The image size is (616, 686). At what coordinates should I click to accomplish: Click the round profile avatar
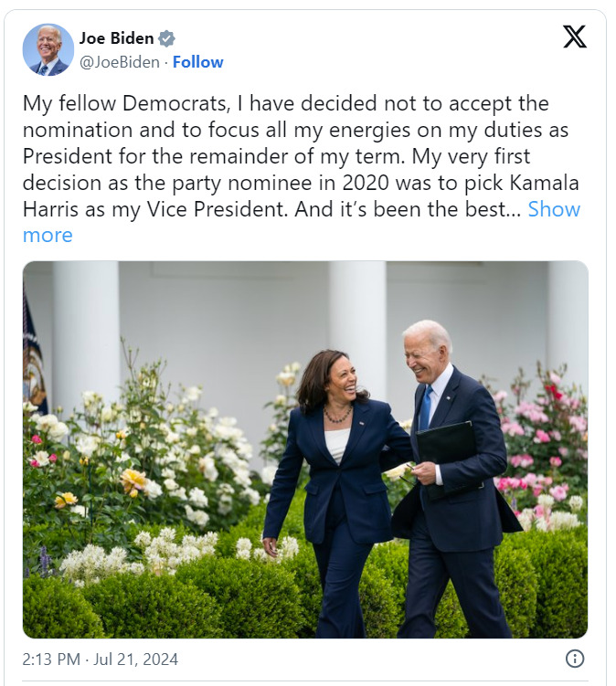tap(48, 49)
